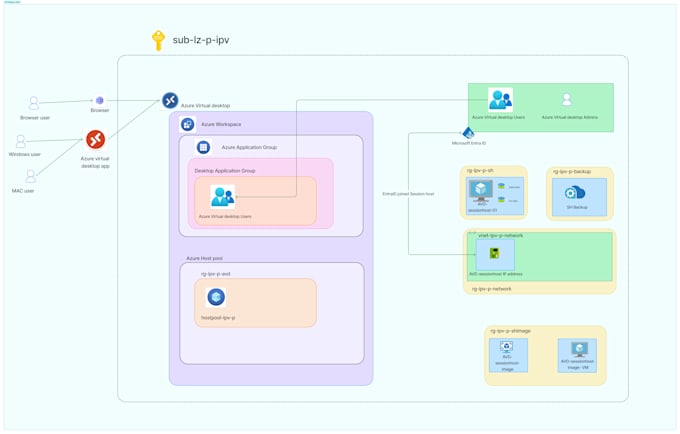The height and width of the screenshot is (434, 680).
Task: Select the MAC user person icon
Action: click(x=30, y=176)
